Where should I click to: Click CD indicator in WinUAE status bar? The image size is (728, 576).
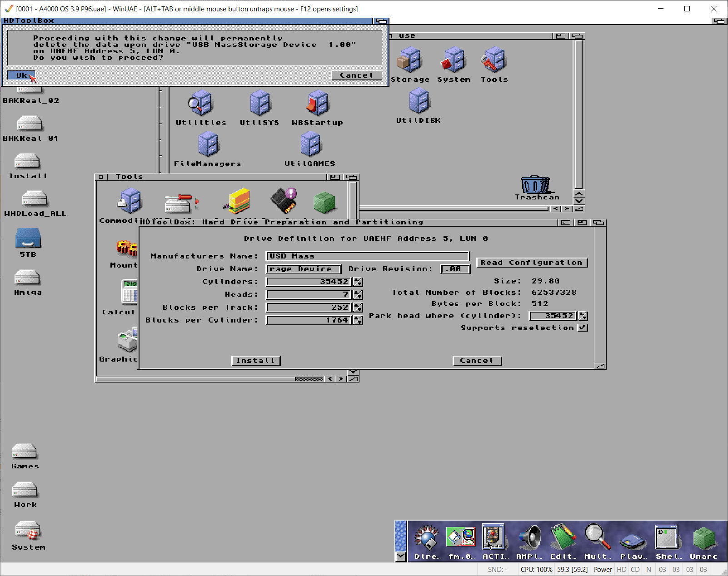point(635,570)
